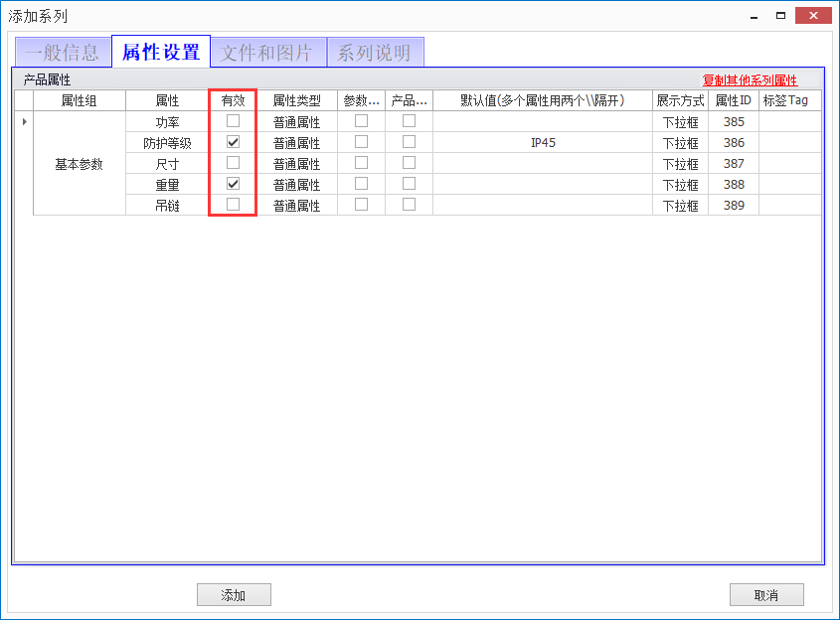
Task: Click the 取消 button
Action: click(766, 595)
